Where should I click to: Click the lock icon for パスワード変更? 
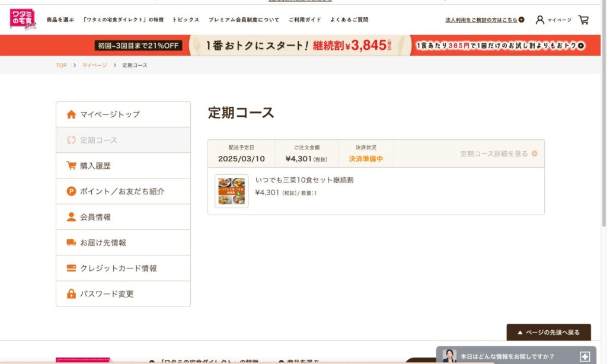coord(71,293)
